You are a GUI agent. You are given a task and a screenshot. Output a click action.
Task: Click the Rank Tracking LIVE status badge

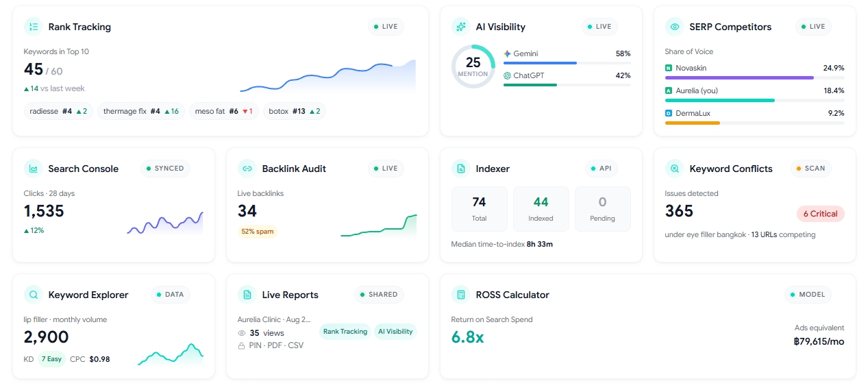pyautogui.click(x=386, y=27)
